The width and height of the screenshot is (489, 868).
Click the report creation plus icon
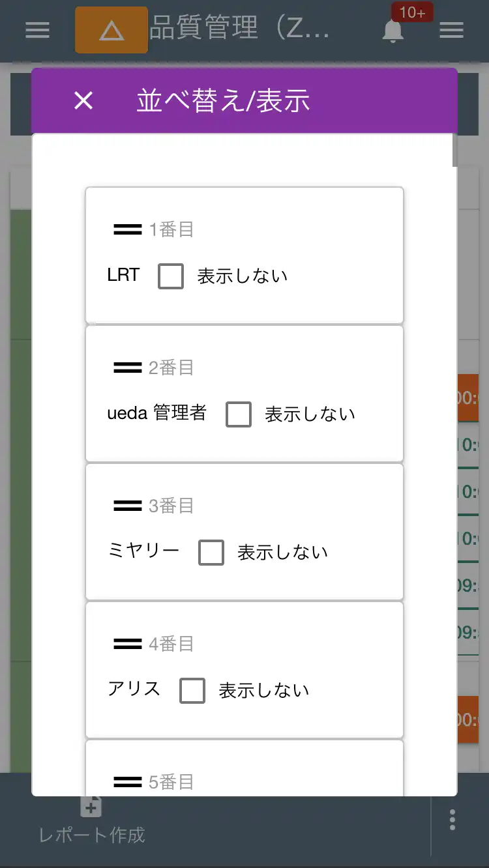[89, 806]
